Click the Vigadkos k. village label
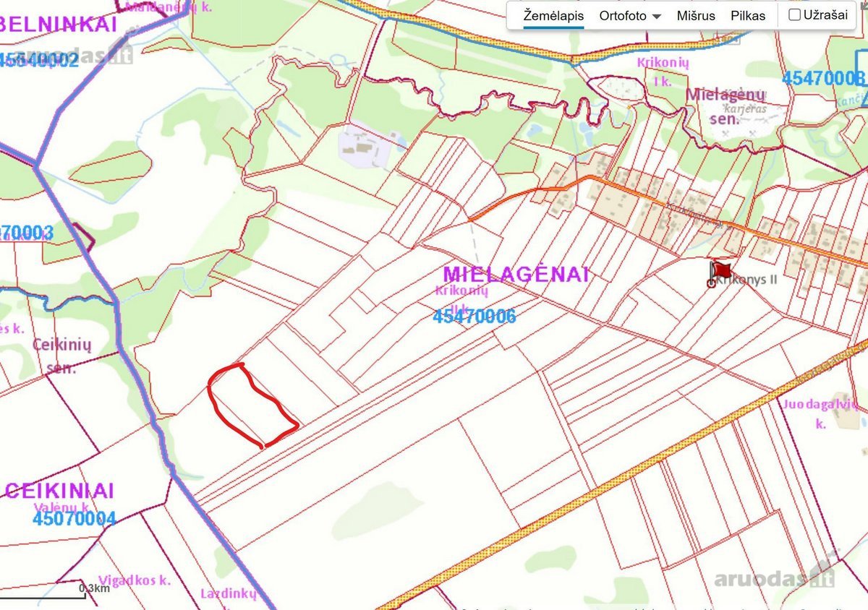 tap(134, 580)
